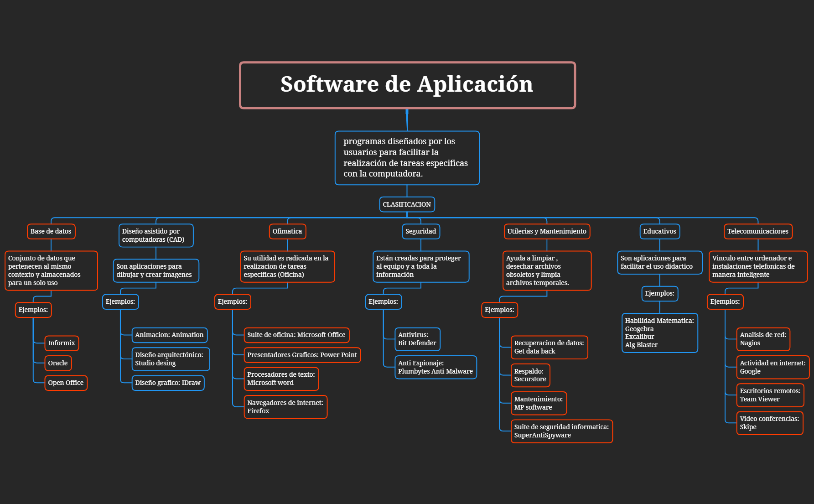Click the Educativos category node
This screenshot has width=814, height=504.
(659, 231)
